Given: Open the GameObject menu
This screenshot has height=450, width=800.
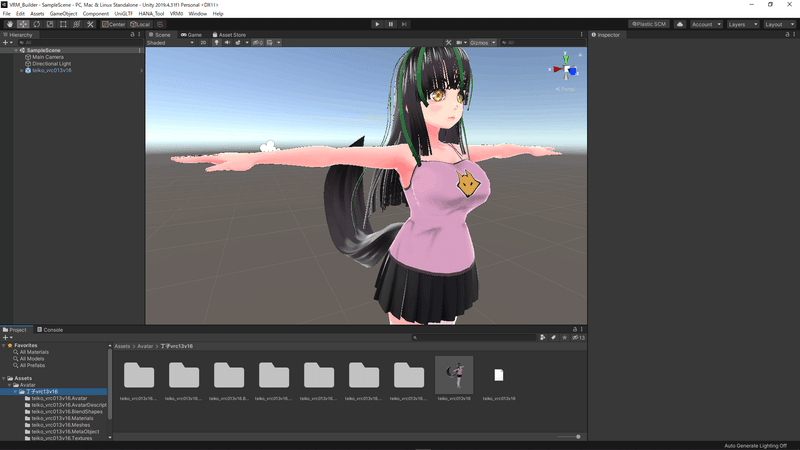Looking at the screenshot, I should 63,14.
